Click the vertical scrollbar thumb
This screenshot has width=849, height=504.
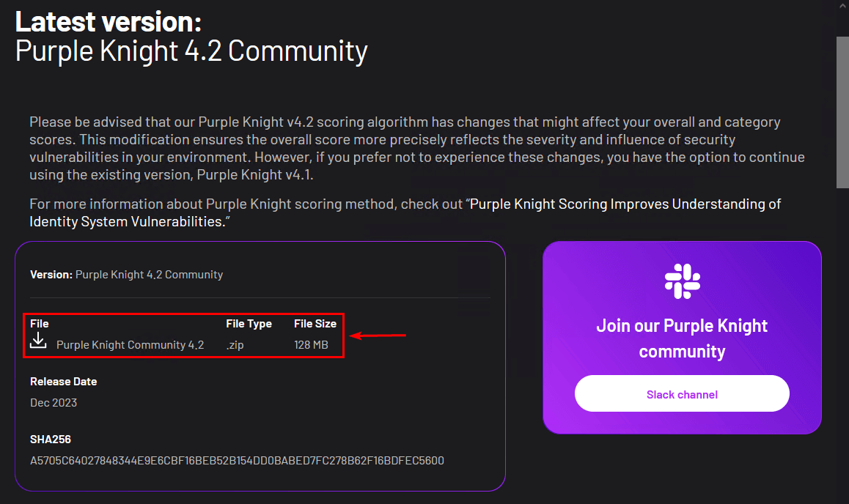[x=842, y=110]
